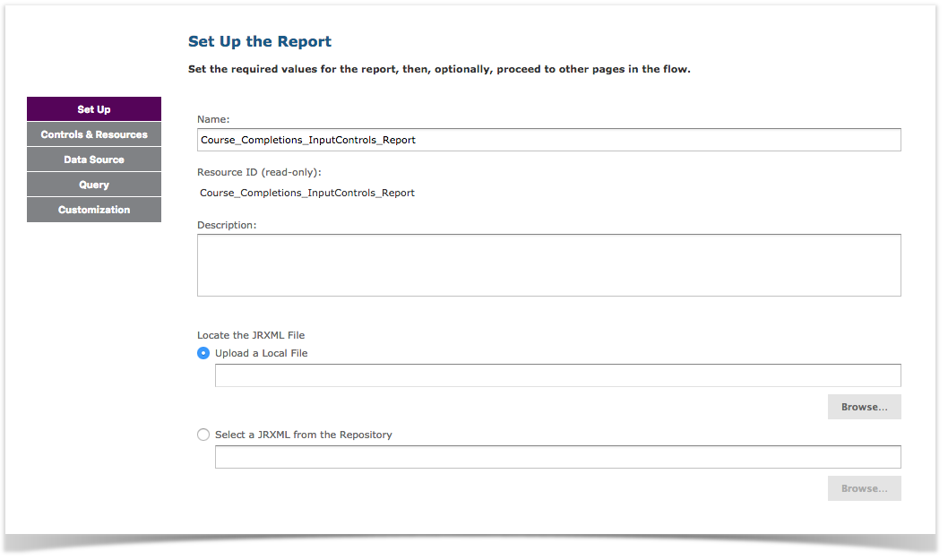
Task: Open the Customization page
Action: (x=94, y=210)
